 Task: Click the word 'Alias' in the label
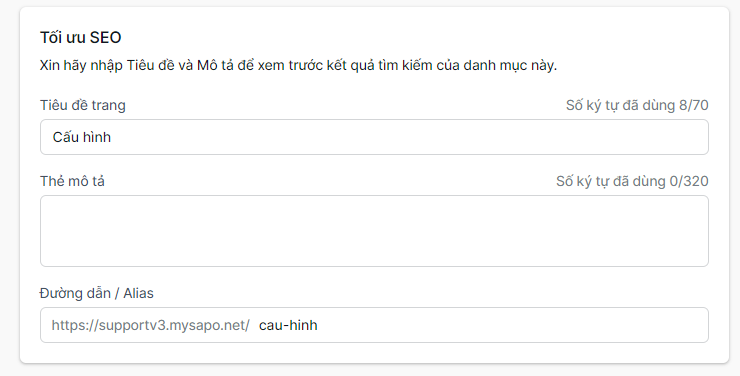point(138,293)
